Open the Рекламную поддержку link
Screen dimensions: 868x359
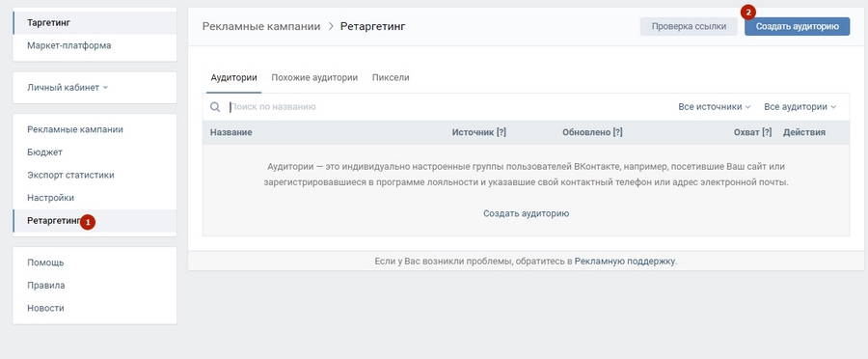625,261
